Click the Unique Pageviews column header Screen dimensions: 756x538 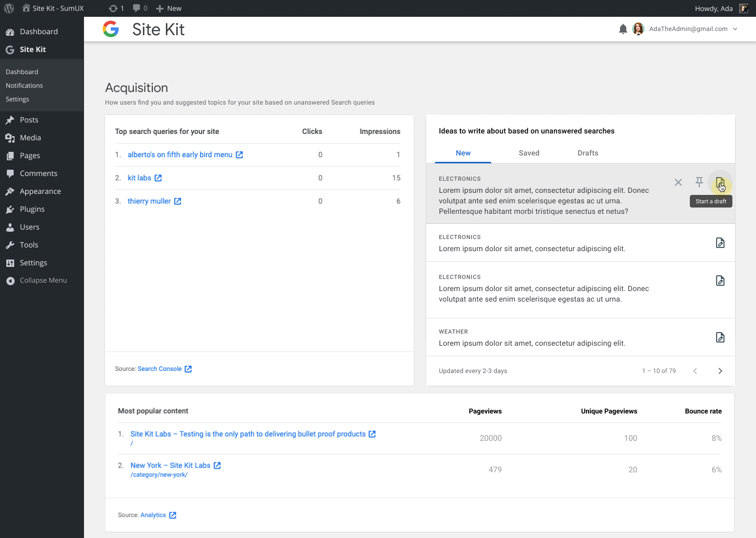(x=609, y=411)
